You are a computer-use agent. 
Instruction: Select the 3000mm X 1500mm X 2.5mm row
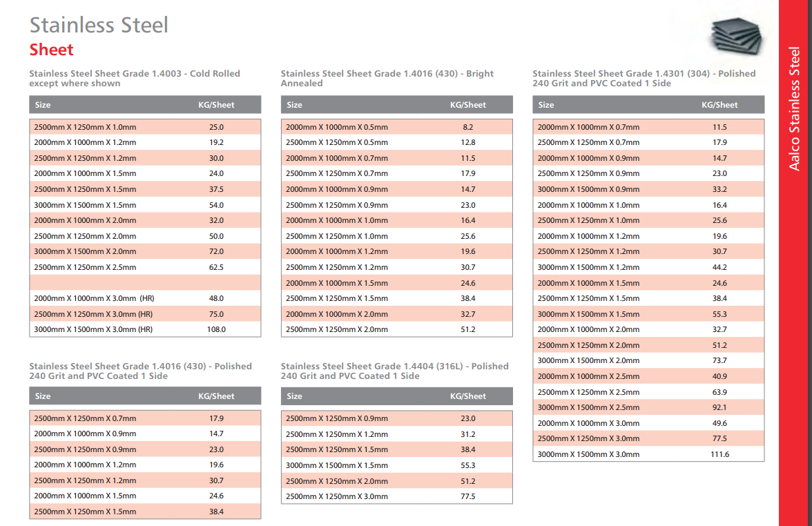tap(648, 407)
